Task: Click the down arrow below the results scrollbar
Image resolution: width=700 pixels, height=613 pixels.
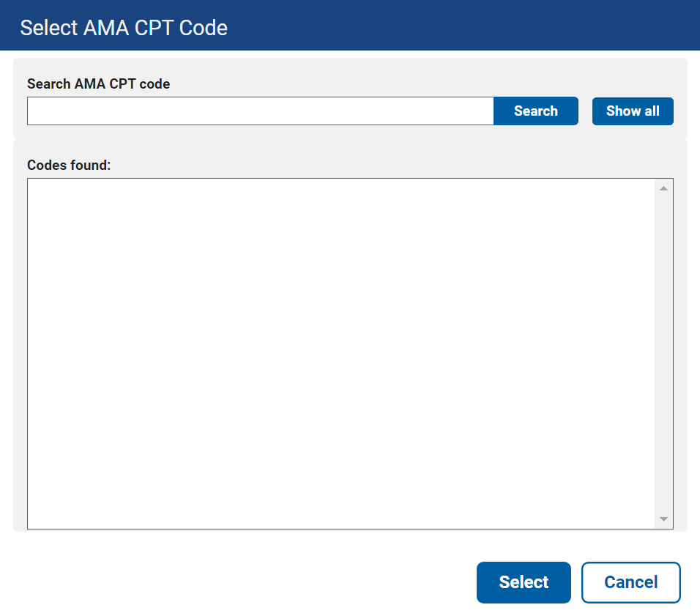Action: click(x=663, y=519)
